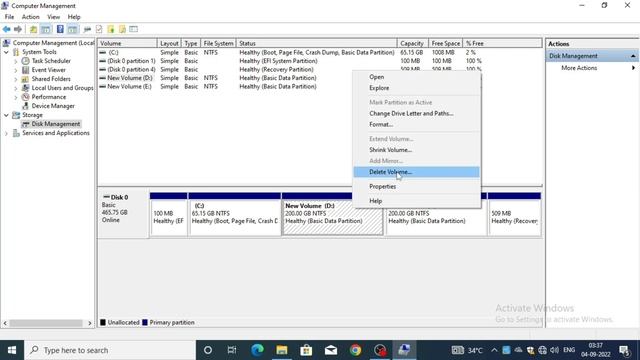This screenshot has height=360, width=640.
Task: Click More Actions in Actions pane
Action: [579, 68]
